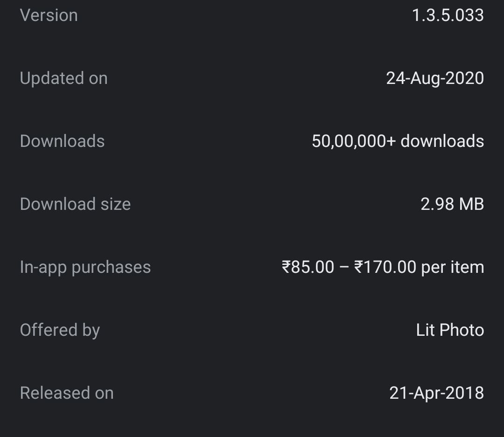This screenshot has height=437, width=504.
Task: Tap the Updated on label
Action: tap(63, 78)
